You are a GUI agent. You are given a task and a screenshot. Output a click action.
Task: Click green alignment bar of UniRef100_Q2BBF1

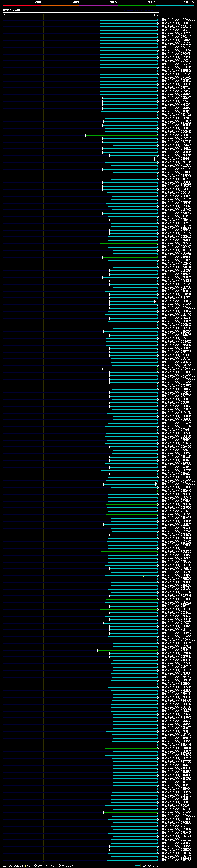tap(122, 135)
